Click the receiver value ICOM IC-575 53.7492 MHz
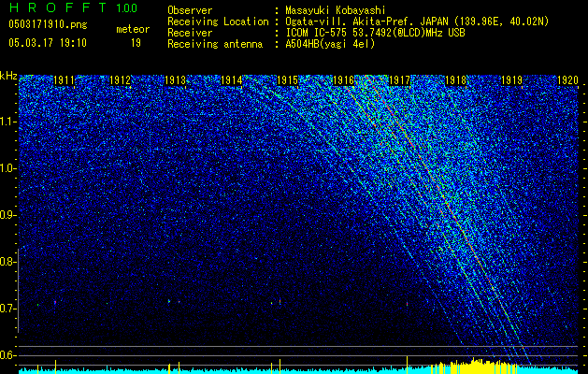The width and height of the screenshot is (588, 374). click(375, 33)
